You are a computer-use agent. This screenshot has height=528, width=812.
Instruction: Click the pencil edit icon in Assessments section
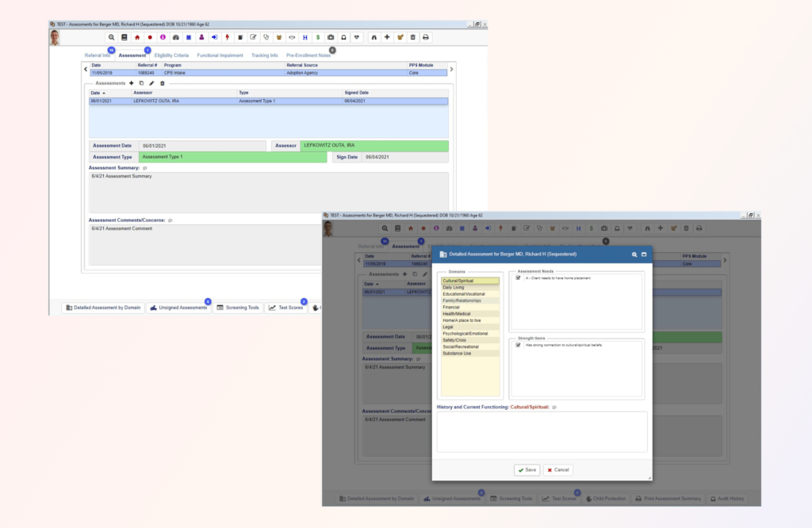151,82
